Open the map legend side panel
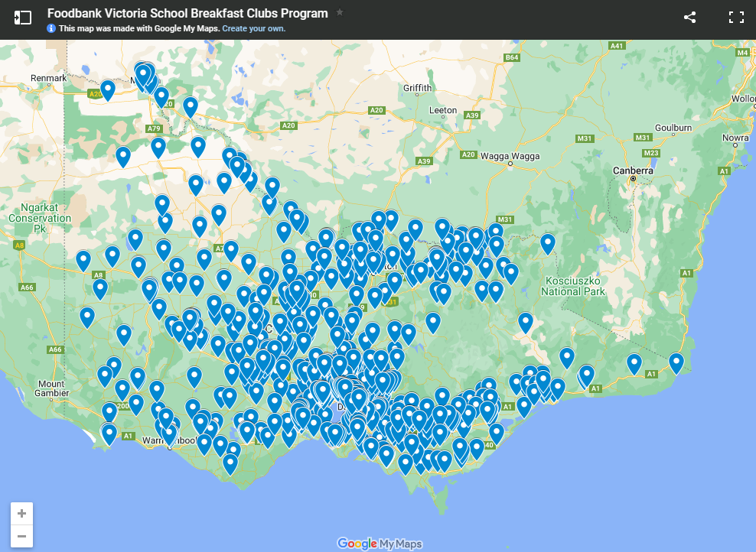Screen dimensions: 756x552 click(x=22, y=18)
